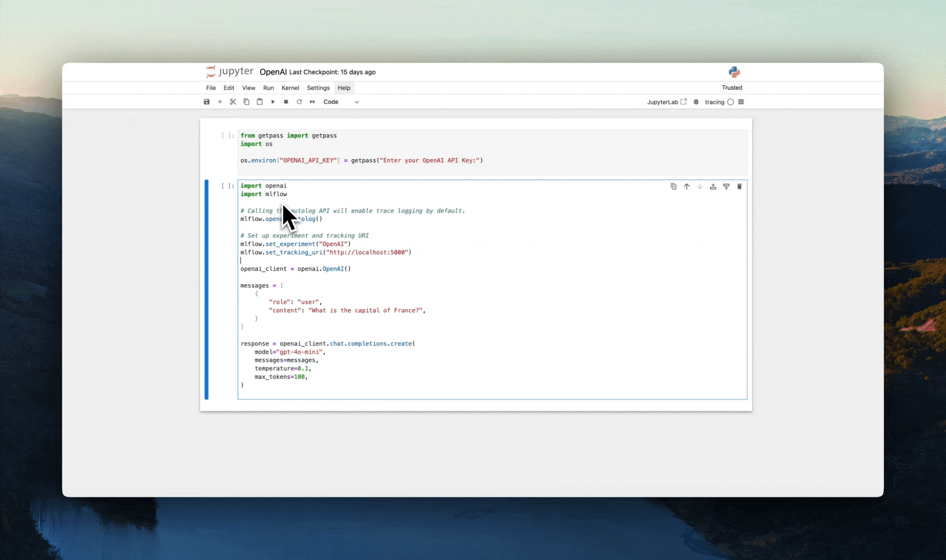946x560 pixels.
Task: Move the selected cell up
Action: pyautogui.click(x=687, y=186)
